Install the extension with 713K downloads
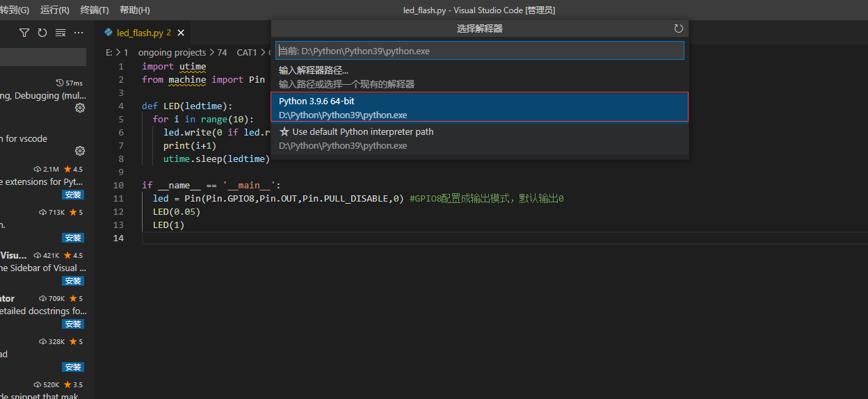 [73, 238]
